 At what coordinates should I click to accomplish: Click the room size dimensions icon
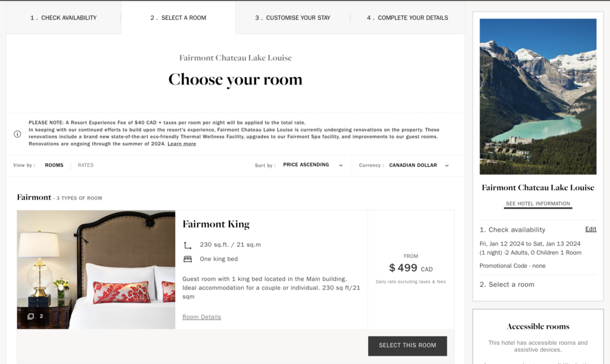point(188,245)
